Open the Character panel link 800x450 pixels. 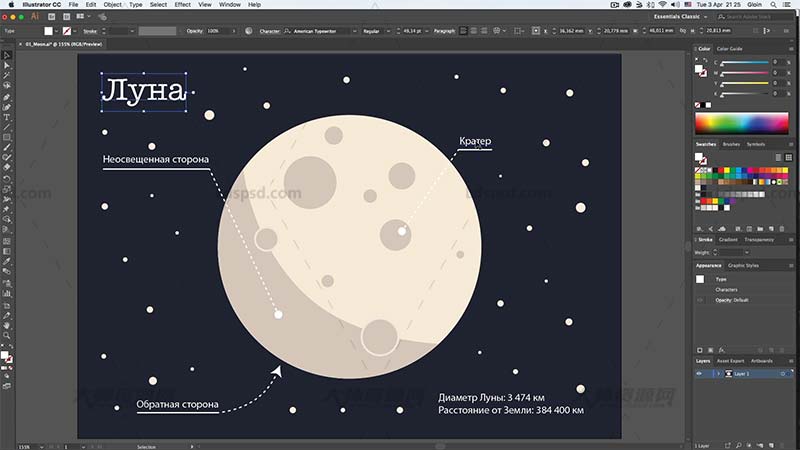click(x=269, y=31)
